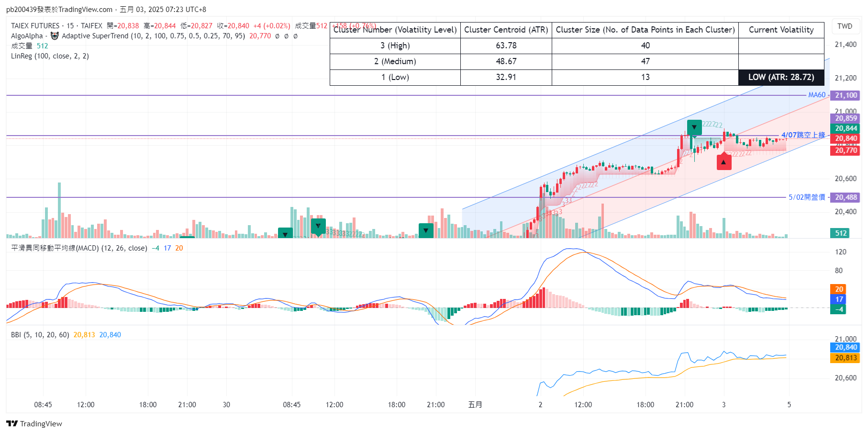Select the MACD (12, 26, close) indicator title
The width and height of the screenshot is (868, 434).
click(x=79, y=248)
